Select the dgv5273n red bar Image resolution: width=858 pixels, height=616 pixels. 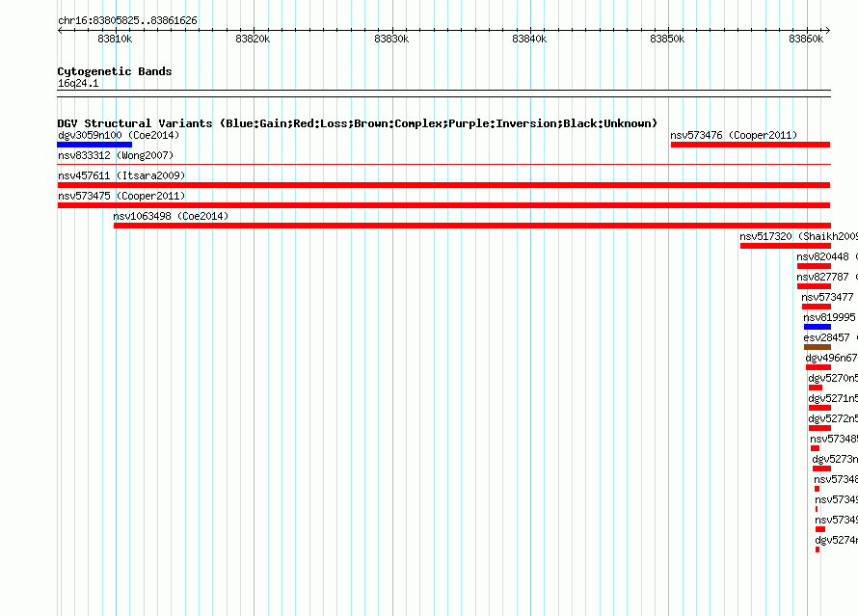click(x=822, y=469)
